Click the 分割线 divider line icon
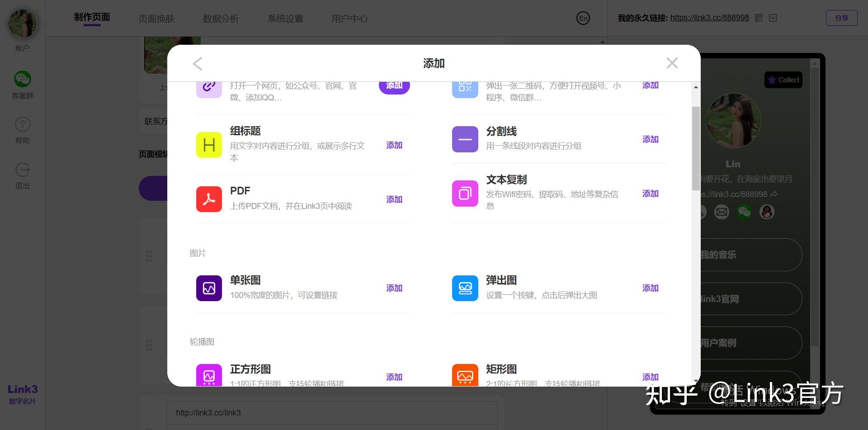 [x=465, y=139]
